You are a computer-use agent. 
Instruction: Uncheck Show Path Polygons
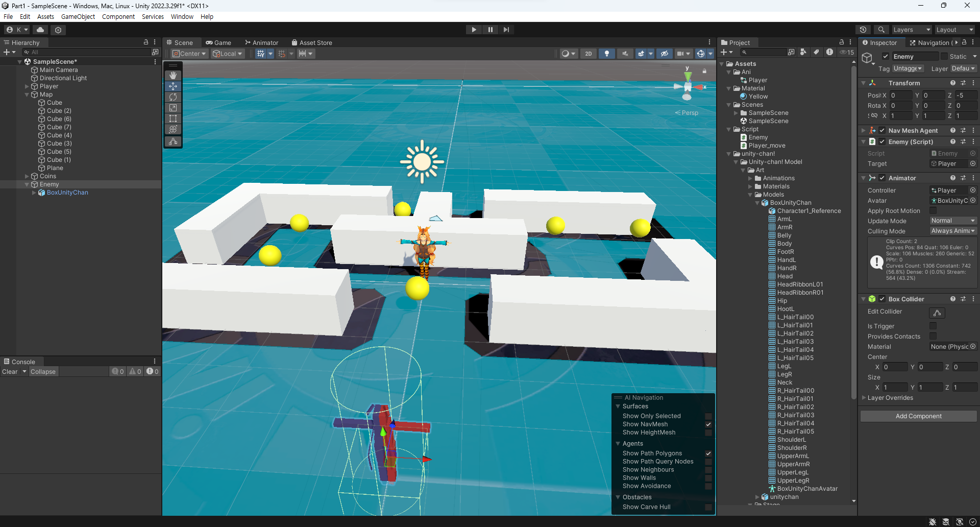708,453
